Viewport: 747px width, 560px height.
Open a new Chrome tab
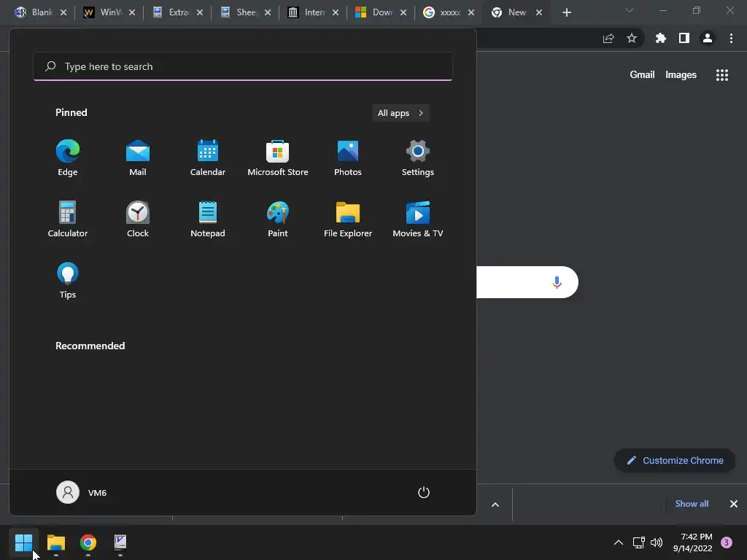coord(566,12)
